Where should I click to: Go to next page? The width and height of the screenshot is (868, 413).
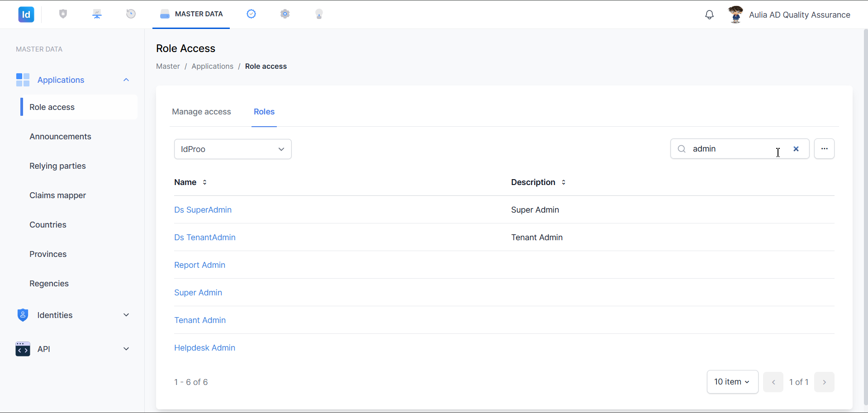point(824,382)
